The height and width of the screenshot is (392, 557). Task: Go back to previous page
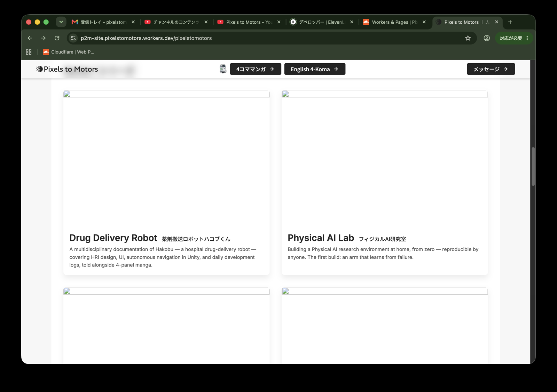pos(30,38)
